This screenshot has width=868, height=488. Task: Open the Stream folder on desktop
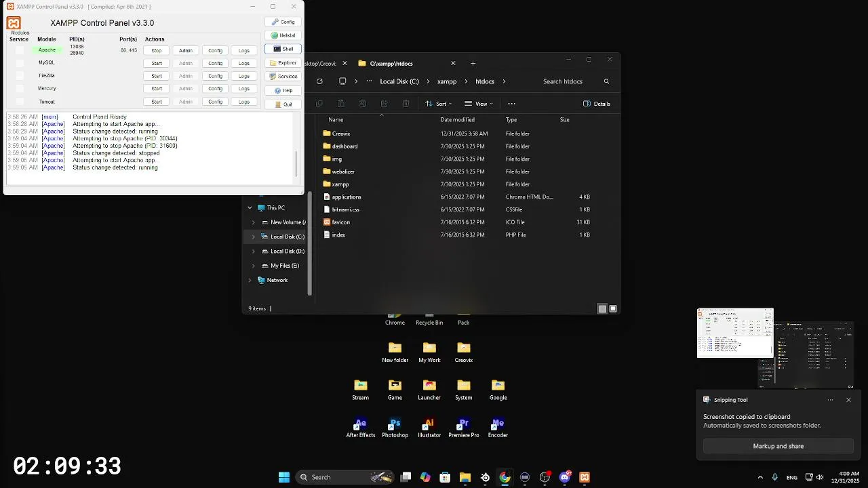pyautogui.click(x=361, y=390)
